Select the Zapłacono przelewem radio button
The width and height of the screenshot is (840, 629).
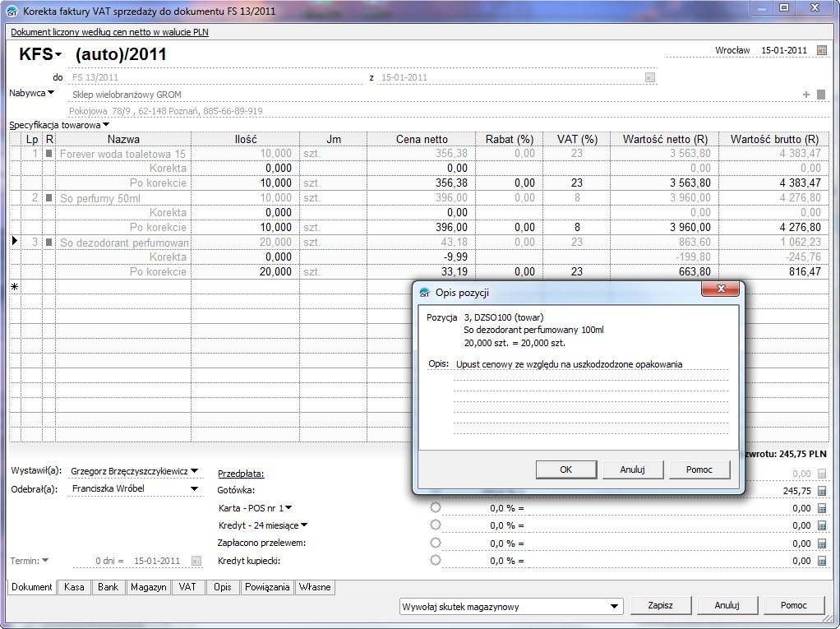(x=436, y=543)
